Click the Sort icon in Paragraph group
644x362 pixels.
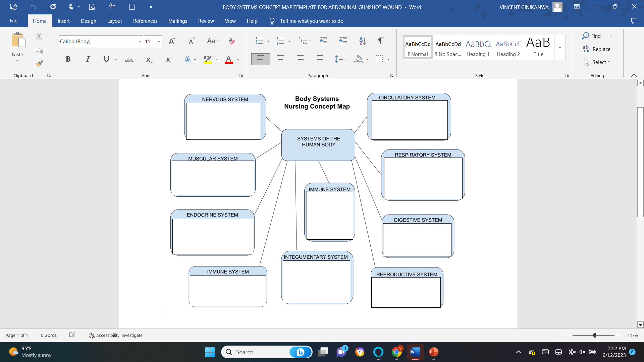pos(362,41)
